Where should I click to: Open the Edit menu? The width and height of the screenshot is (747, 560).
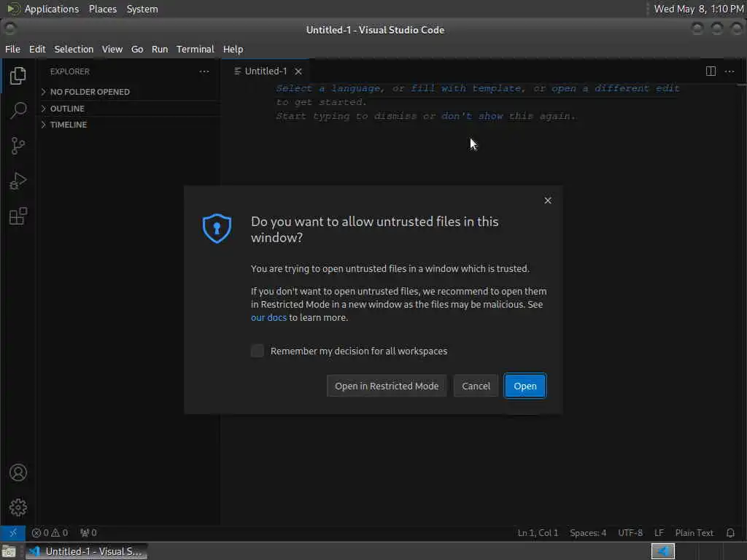coord(37,49)
